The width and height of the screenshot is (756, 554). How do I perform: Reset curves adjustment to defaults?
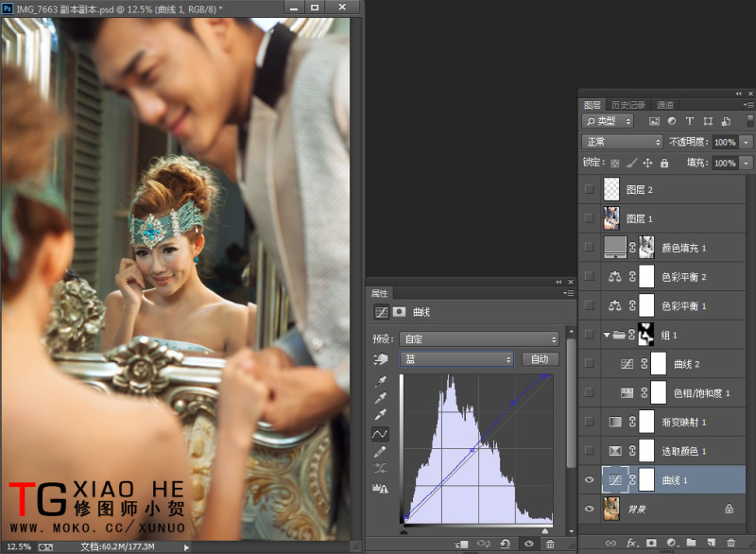pyautogui.click(x=506, y=544)
